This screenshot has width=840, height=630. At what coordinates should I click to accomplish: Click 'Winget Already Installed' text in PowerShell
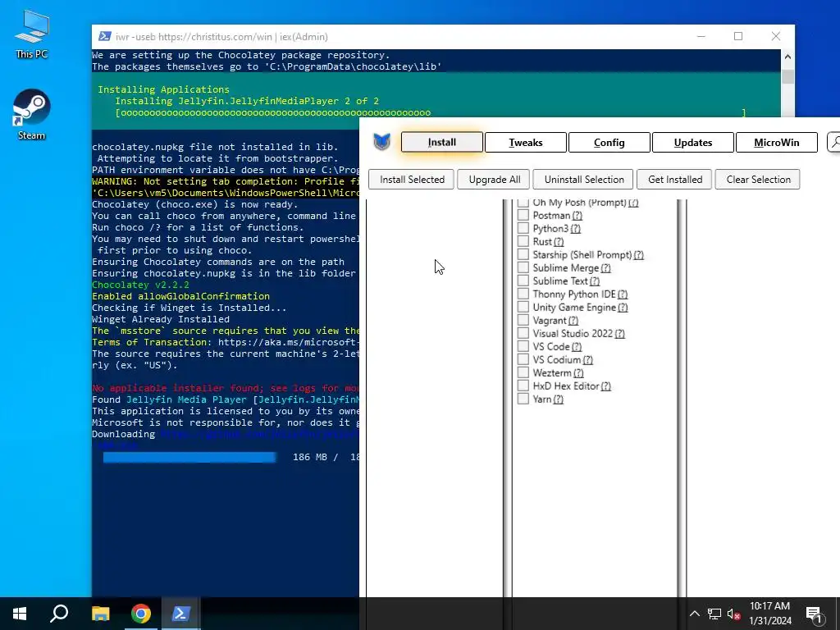[x=161, y=319]
